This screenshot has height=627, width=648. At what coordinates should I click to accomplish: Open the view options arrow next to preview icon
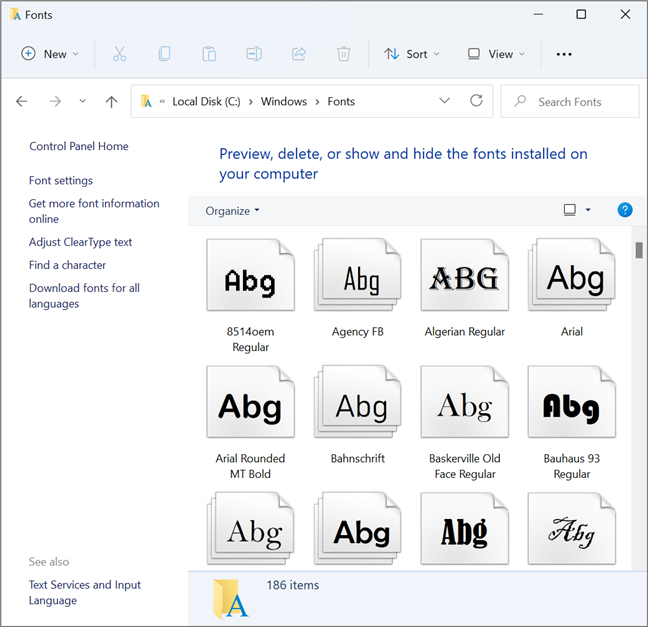[588, 210]
